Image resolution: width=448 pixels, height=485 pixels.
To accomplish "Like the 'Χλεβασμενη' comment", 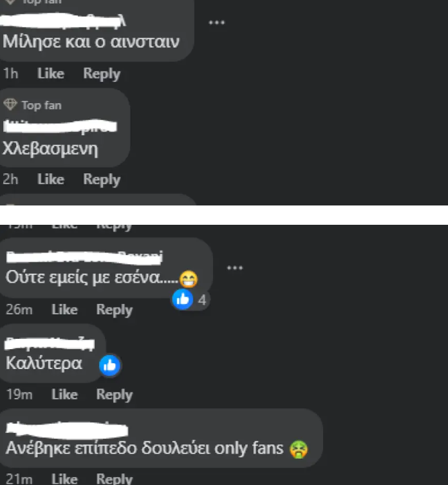I will coord(51,180).
